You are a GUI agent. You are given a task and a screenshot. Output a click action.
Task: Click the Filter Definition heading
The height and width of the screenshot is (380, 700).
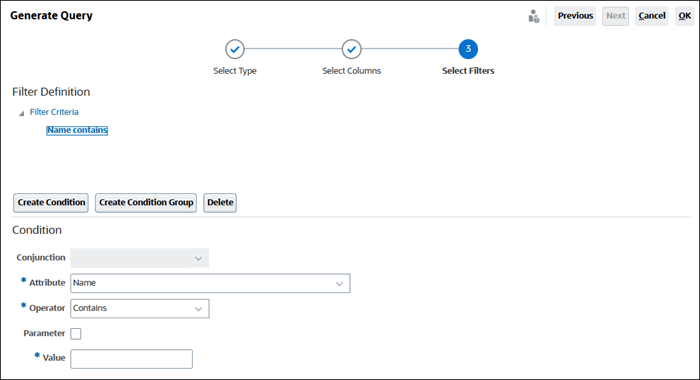51,92
